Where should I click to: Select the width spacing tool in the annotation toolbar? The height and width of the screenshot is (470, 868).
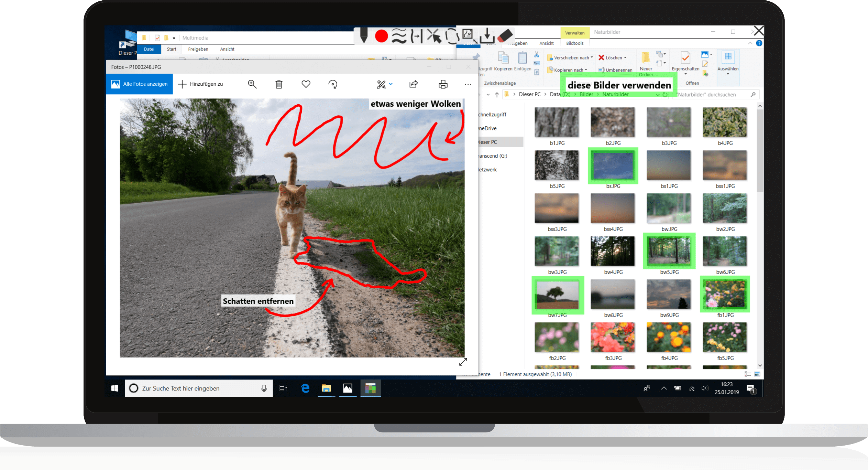pos(417,36)
